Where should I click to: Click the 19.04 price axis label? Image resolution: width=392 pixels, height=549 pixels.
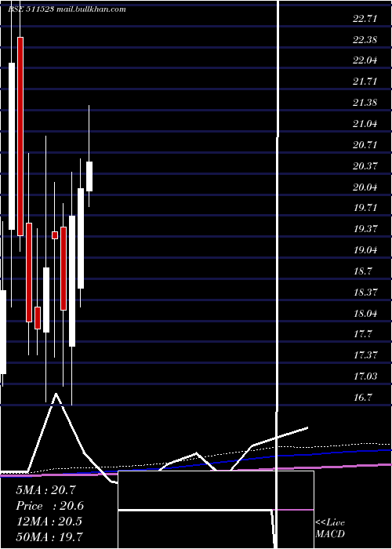click(365, 250)
